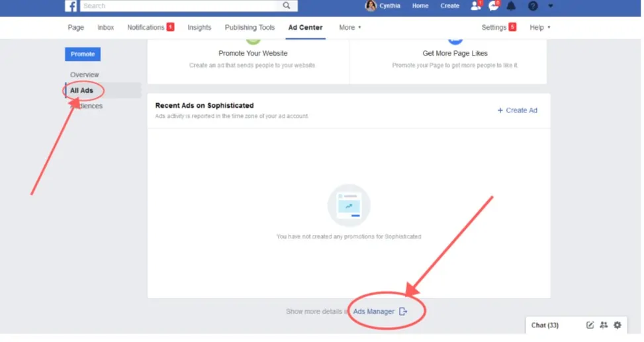Select Overview in the sidebar

[x=84, y=75]
